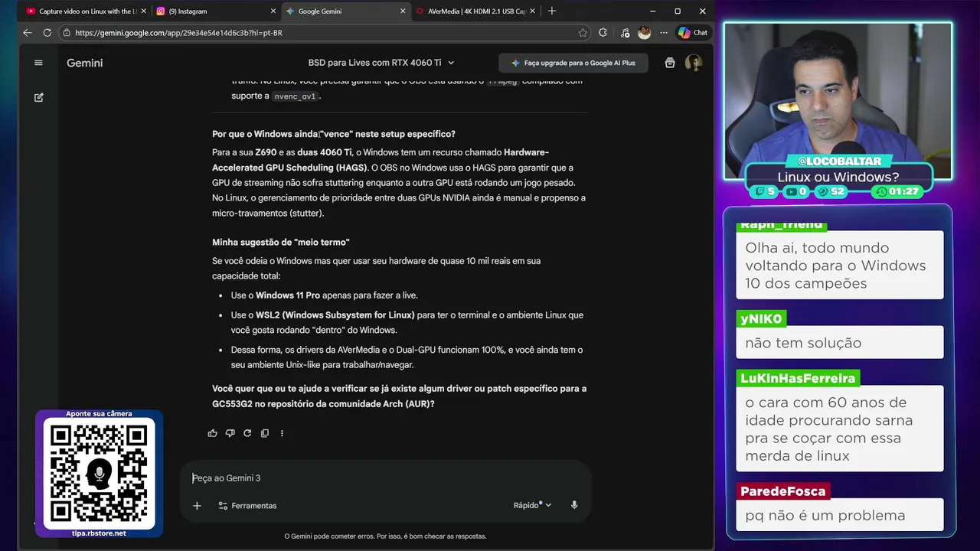Image resolution: width=980 pixels, height=551 pixels.
Task: Open the Gemini saved items icon
Action: (x=670, y=63)
